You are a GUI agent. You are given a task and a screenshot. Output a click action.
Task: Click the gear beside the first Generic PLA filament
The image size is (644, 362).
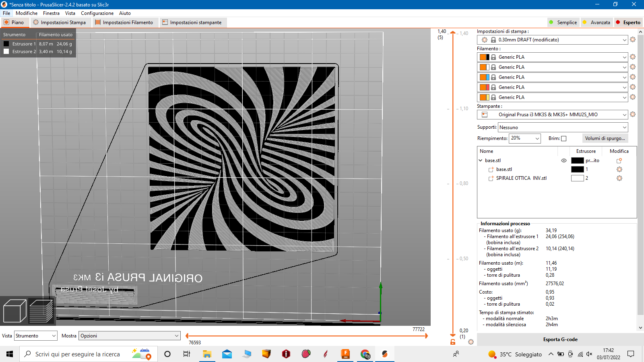(633, 57)
